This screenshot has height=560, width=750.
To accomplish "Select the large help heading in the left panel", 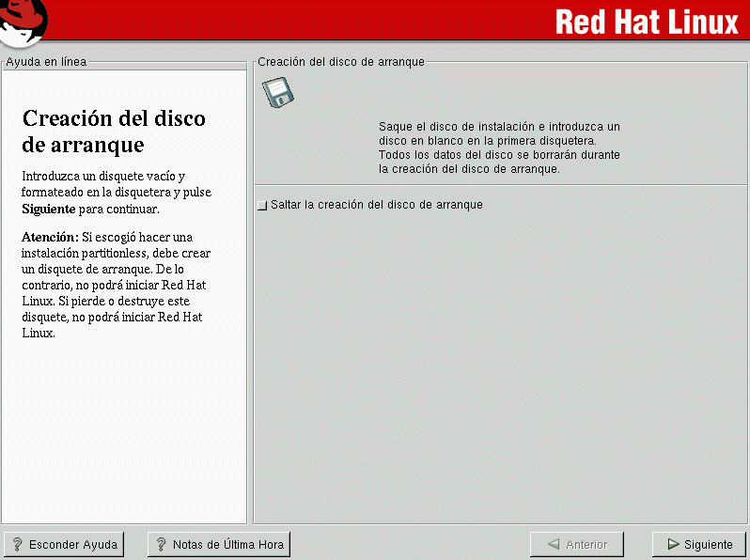I will (113, 132).
